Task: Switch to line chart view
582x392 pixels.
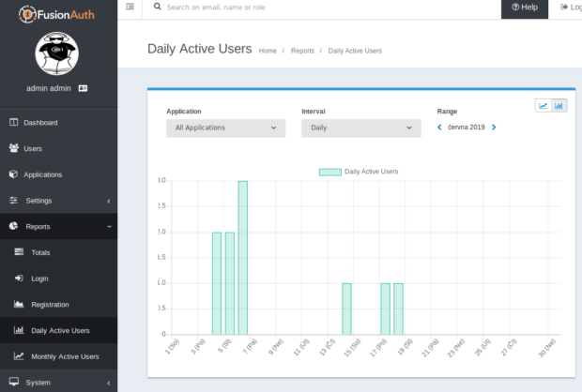Action: [x=543, y=106]
